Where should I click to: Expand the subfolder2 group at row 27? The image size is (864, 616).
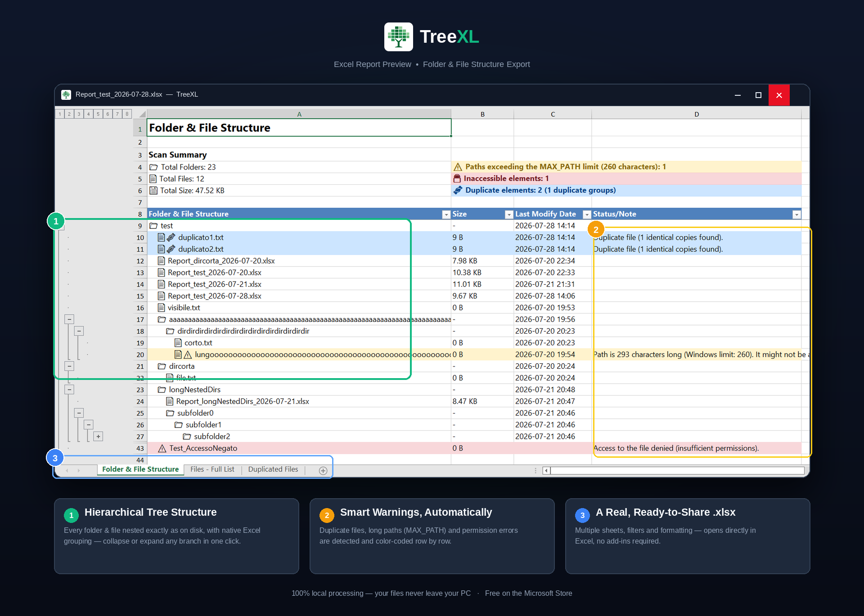coord(98,436)
